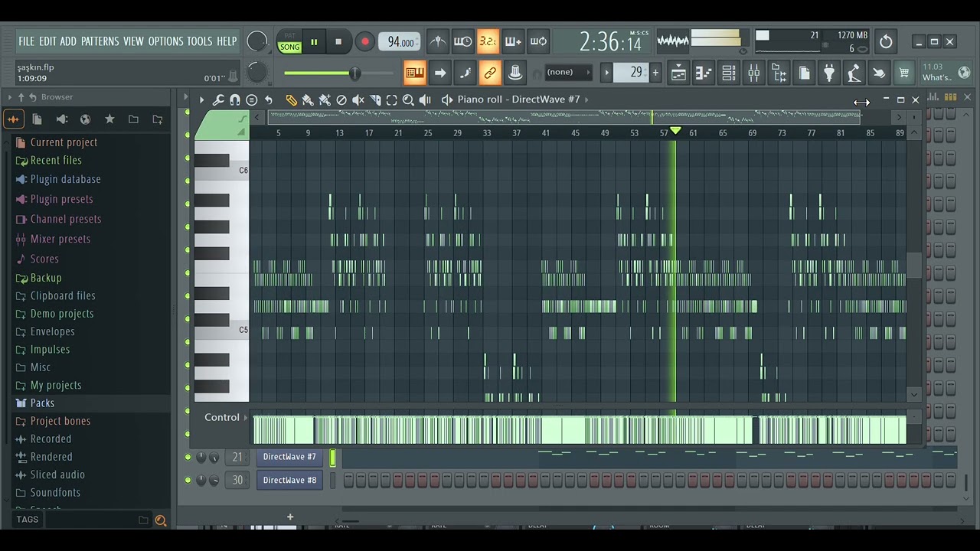This screenshot has height=551, width=980.
Task: Toggle wait for input to start playing
Action: point(462,41)
